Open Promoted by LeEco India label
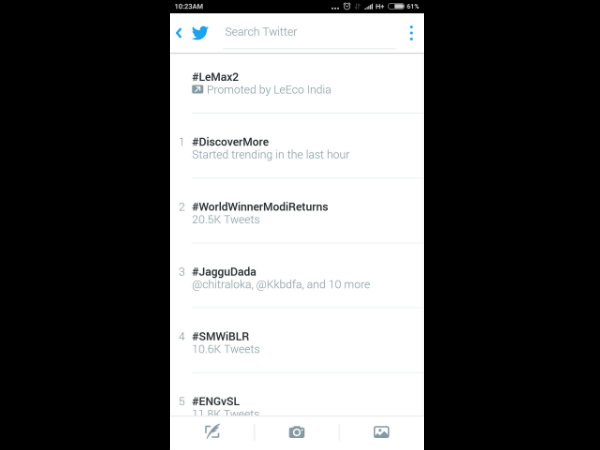 click(x=269, y=90)
